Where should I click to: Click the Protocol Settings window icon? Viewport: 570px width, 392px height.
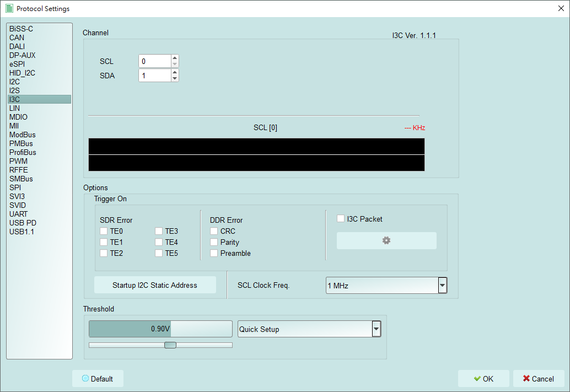point(9,8)
